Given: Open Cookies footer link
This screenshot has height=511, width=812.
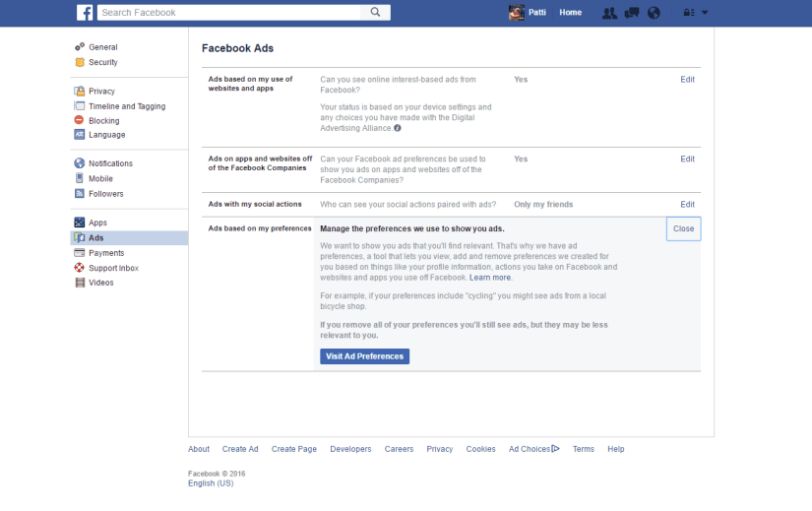Looking at the screenshot, I should [480, 449].
